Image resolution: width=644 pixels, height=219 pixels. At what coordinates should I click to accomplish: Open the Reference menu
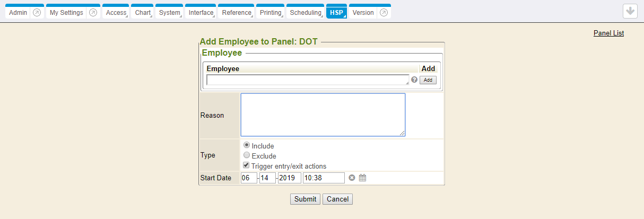(x=237, y=13)
